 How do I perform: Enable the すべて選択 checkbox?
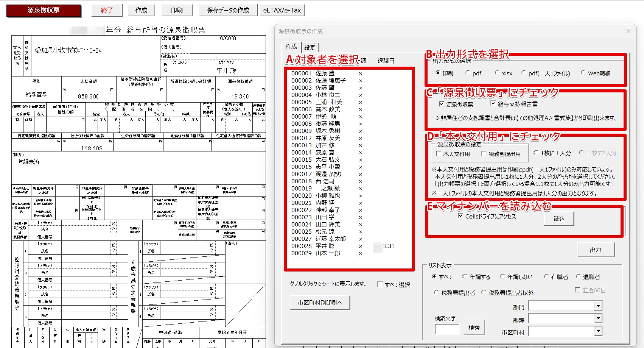[380, 284]
